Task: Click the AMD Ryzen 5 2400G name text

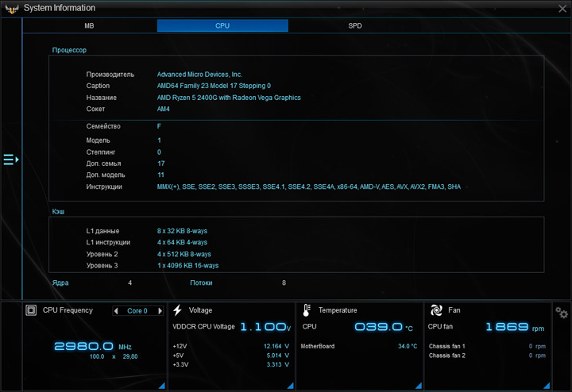Action: [229, 98]
